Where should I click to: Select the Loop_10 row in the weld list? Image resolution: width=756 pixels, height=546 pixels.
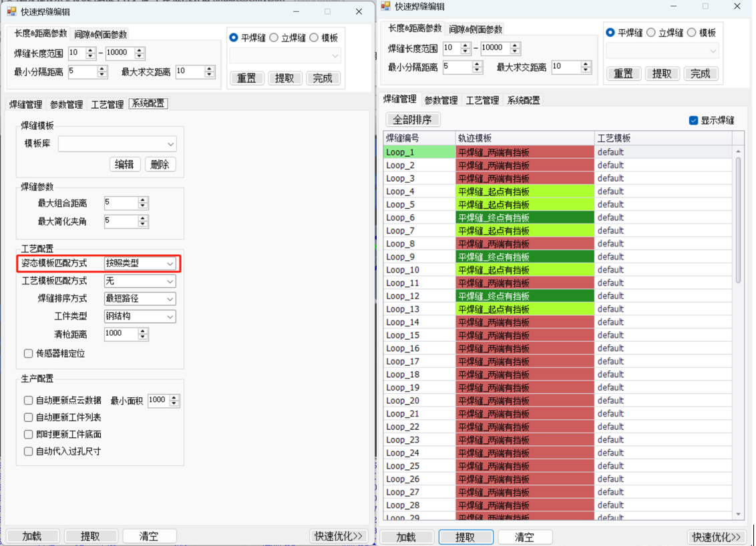[x=419, y=270]
